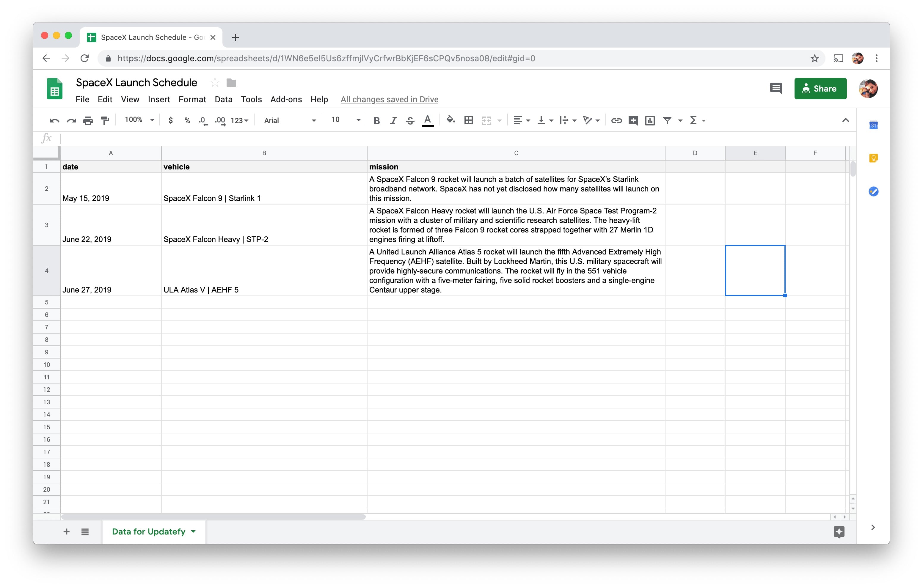Decrease decimal places icon

(203, 121)
